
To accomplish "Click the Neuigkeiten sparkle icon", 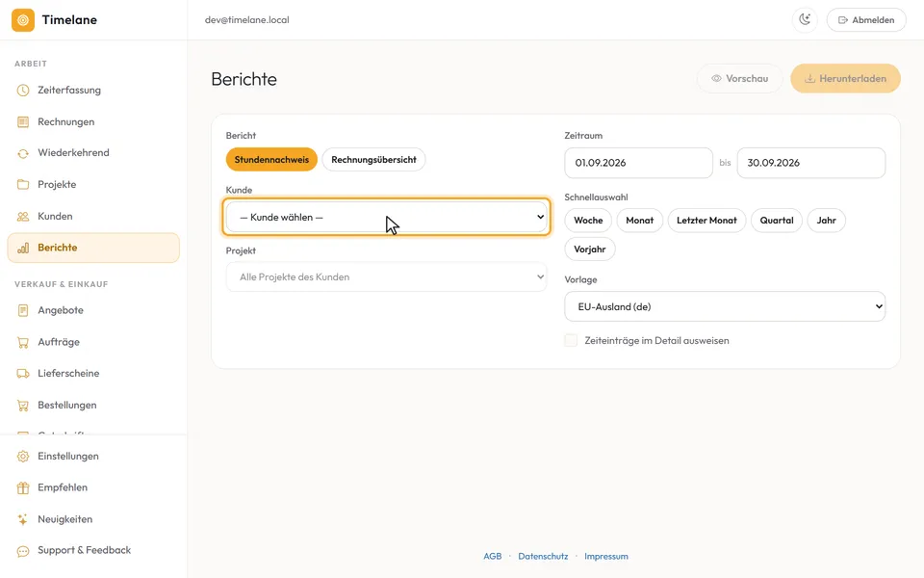I will click(23, 519).
